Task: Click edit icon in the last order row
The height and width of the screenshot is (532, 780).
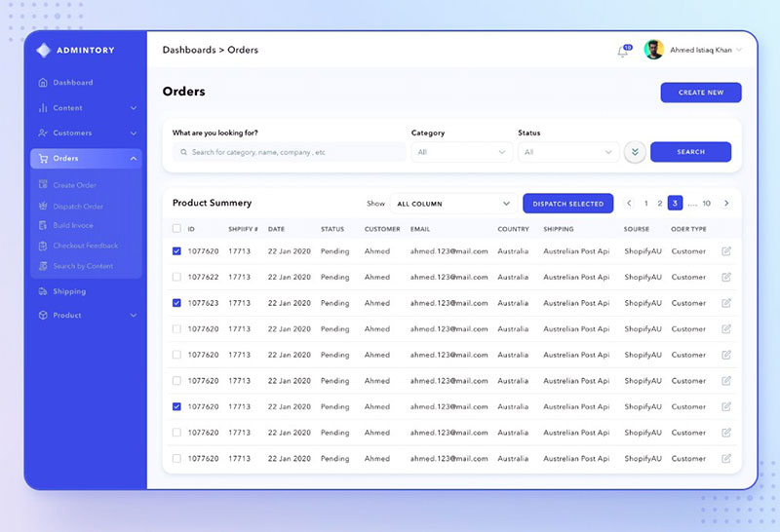Action: tap(726, 458)
